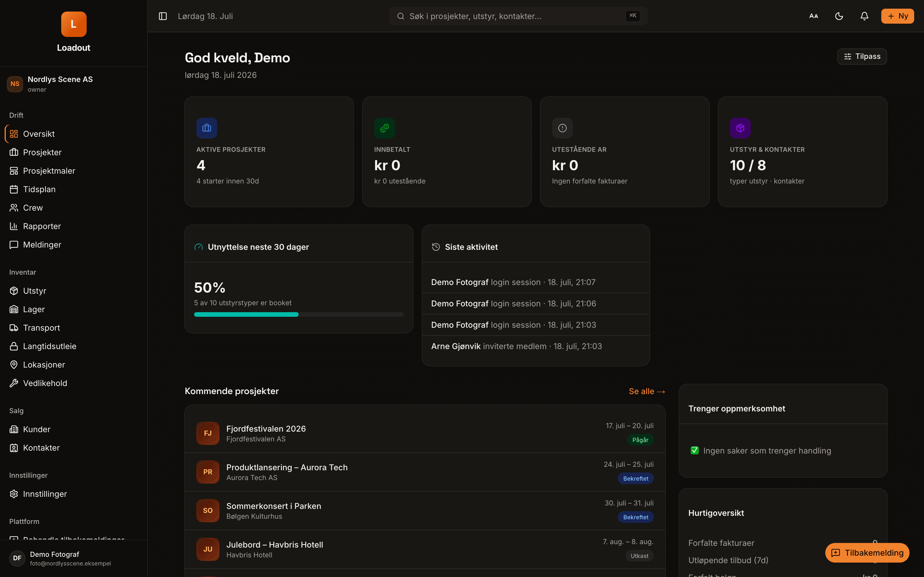
Task: Click the utilization progress bar
Action: click(x=299, y=314)
